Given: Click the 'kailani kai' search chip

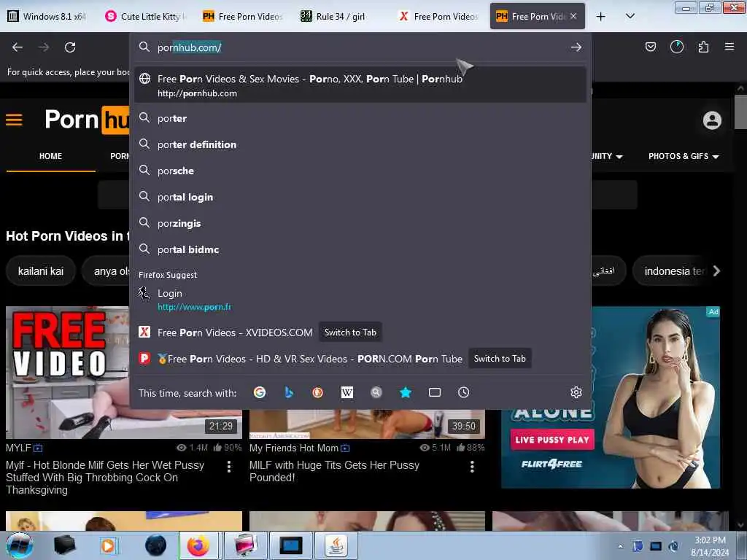Looking at the screenshot, I should click(x=41, y=271).
